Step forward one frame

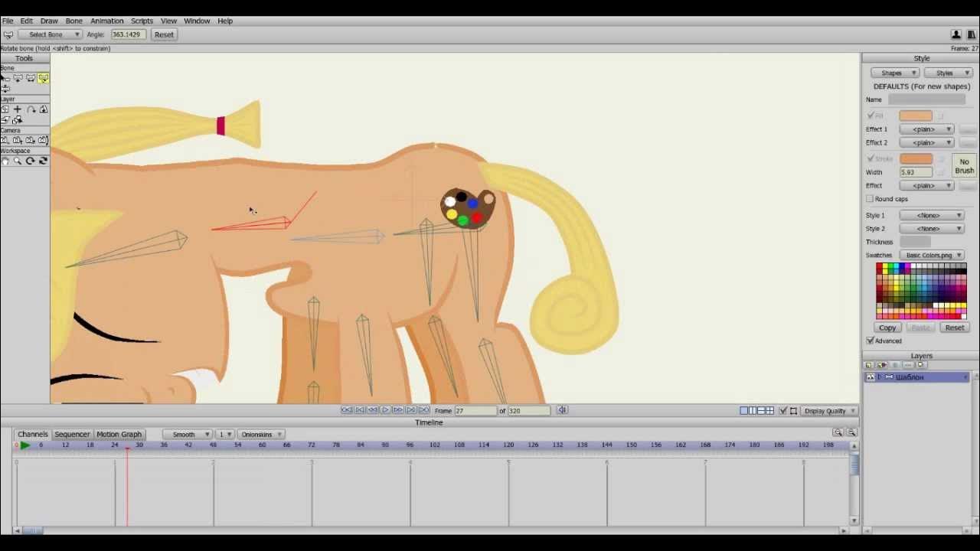click(x=398, y=410)
